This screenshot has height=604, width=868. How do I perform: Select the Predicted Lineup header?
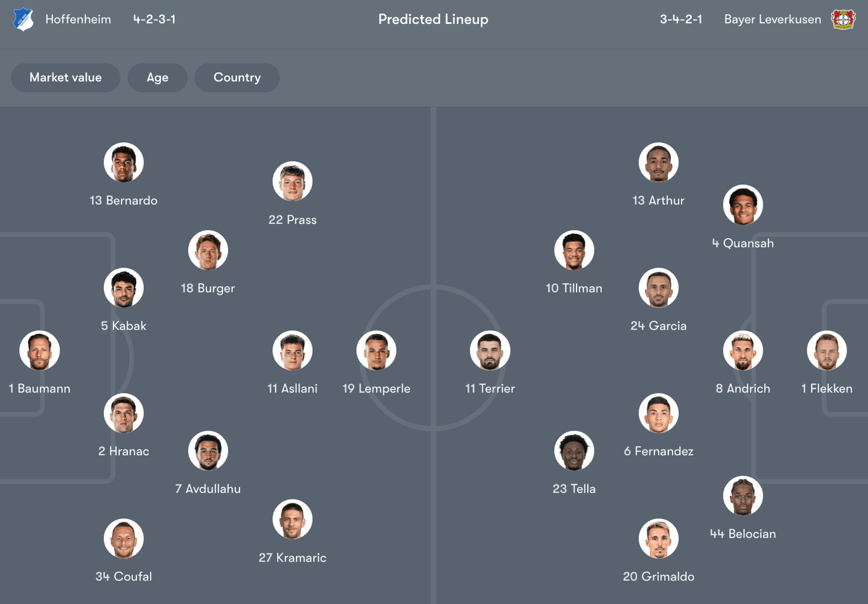tap(433, 19)
